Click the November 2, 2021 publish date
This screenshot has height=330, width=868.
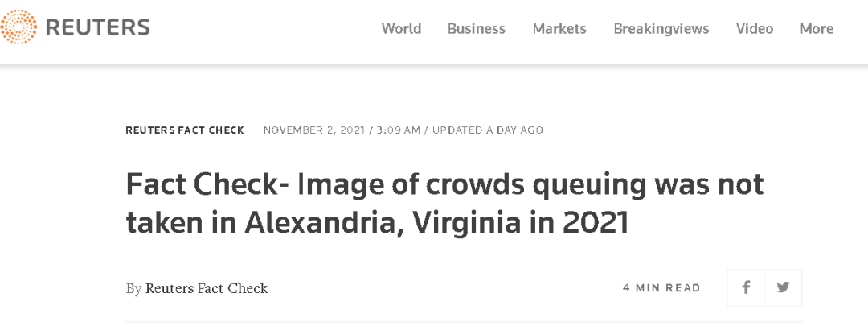314,130
